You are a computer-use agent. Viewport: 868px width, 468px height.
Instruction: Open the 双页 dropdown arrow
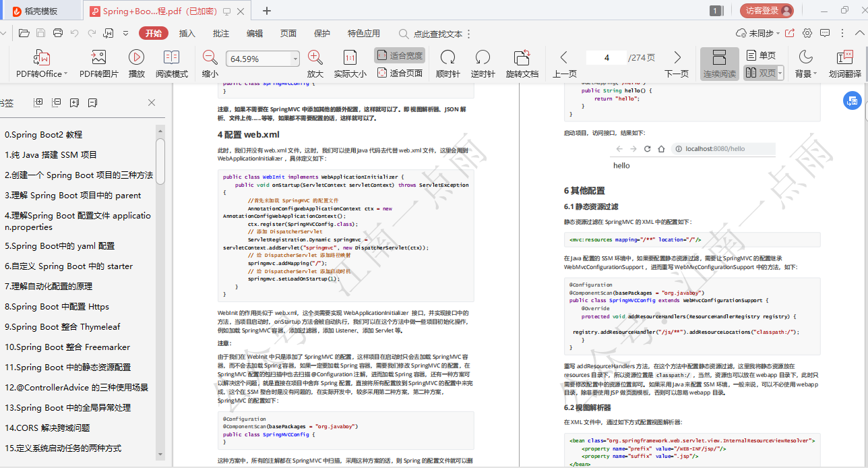coord(780,73)
